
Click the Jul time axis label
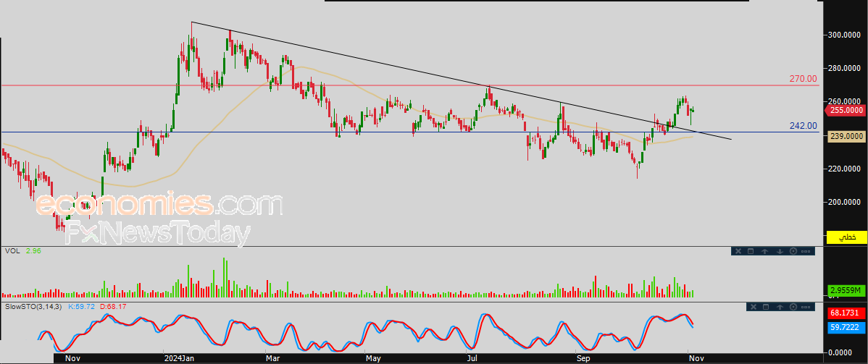(x=472, y=358)
